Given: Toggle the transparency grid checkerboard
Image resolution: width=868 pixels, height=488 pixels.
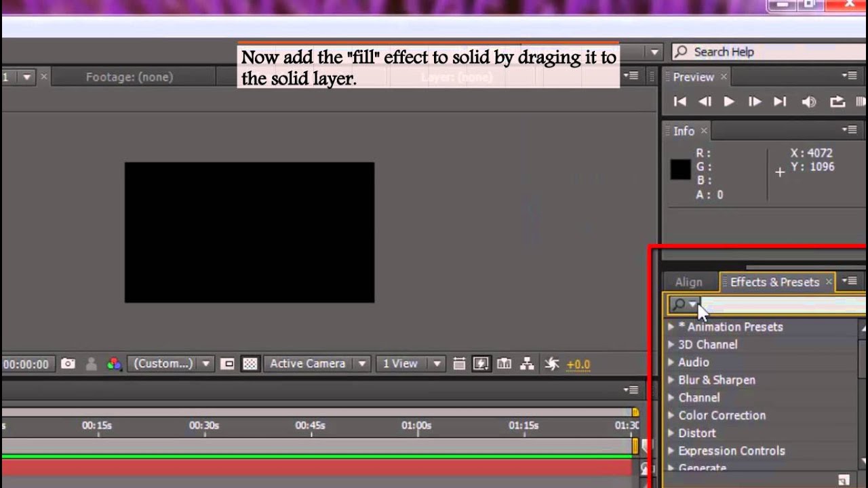Looking at the screenshot, I should click(250, 364).
